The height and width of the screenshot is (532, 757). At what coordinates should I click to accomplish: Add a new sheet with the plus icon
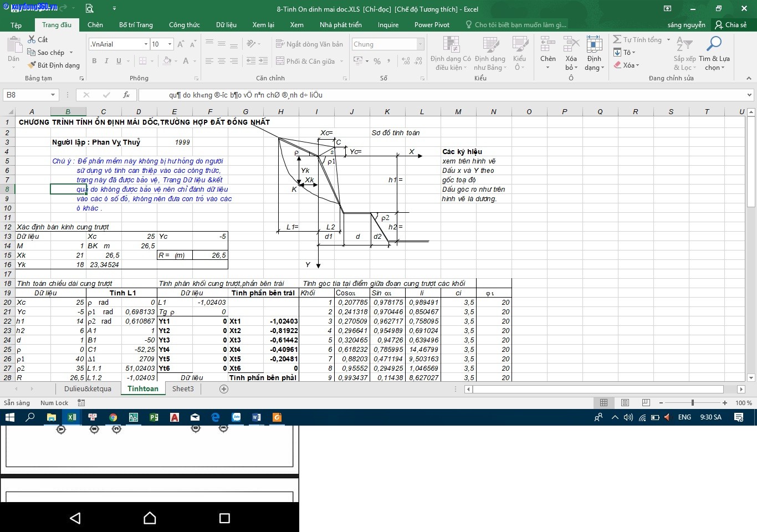point(224,389)
